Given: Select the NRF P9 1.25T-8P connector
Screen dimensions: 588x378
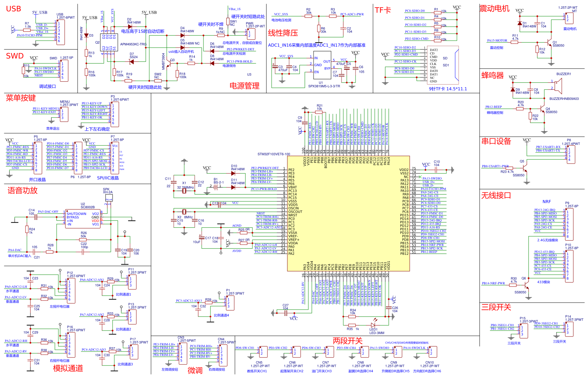Looking at the screenshot, I should (x=569, y=224).
